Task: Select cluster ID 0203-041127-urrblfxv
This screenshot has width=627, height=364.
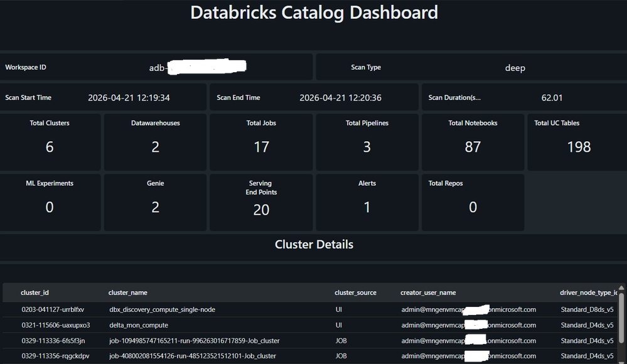Action: pyautogui.click(x=53, y=309)
